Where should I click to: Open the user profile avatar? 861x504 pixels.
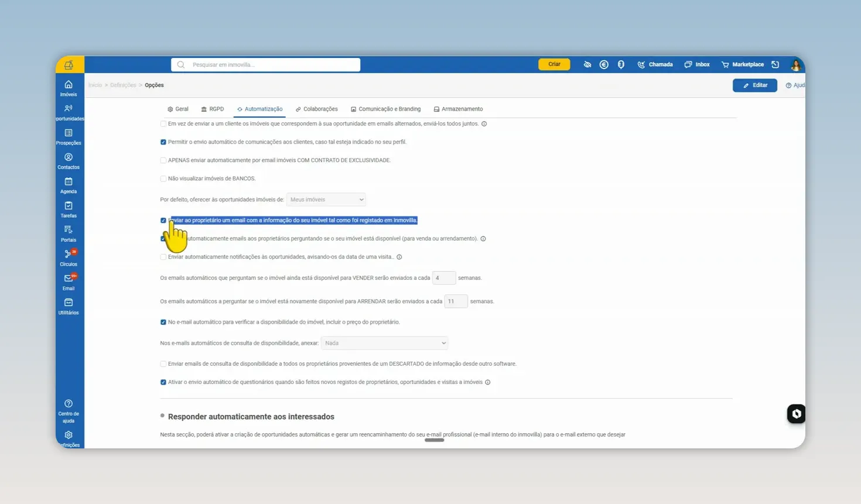tap(796, 64)
